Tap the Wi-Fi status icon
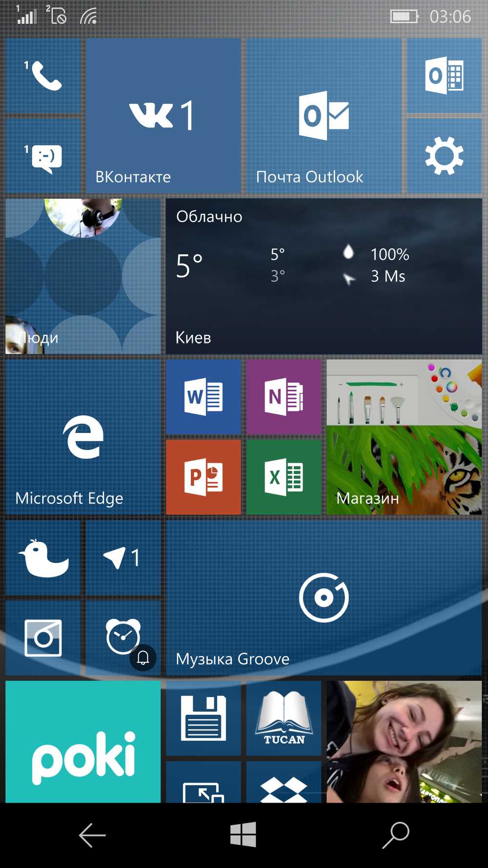 [x=89, y=16]
